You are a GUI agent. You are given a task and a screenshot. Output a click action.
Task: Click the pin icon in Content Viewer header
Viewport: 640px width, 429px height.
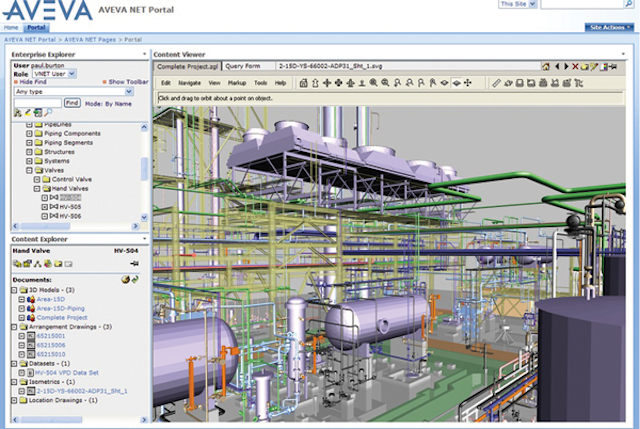(x=613, y=67)
